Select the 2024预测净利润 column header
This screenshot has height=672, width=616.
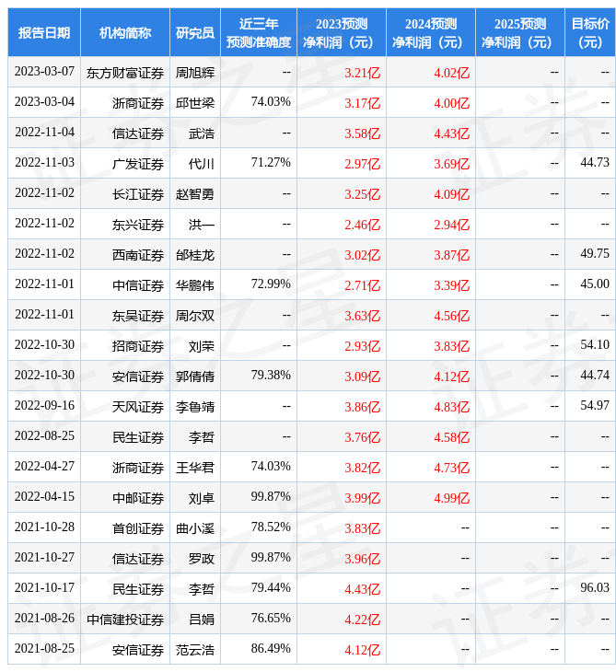coord(431,32)
